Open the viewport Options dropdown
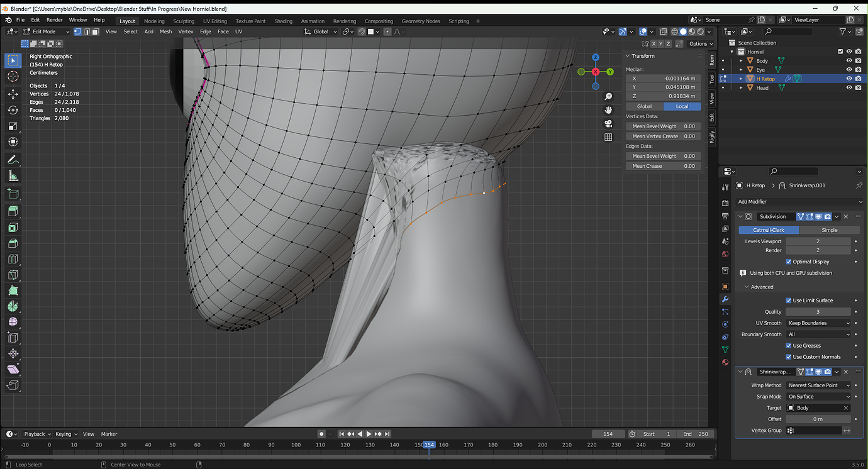This screenshot has height=469, width=868. pyautogui.click(x=700, y=43)
